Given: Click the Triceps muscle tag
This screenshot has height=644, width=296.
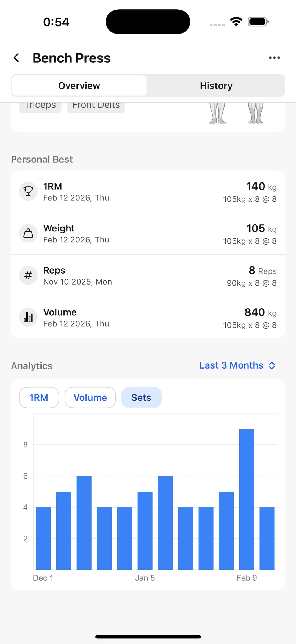Looking at the screenshot, I should pyautogui.click(x=40, y=105).
